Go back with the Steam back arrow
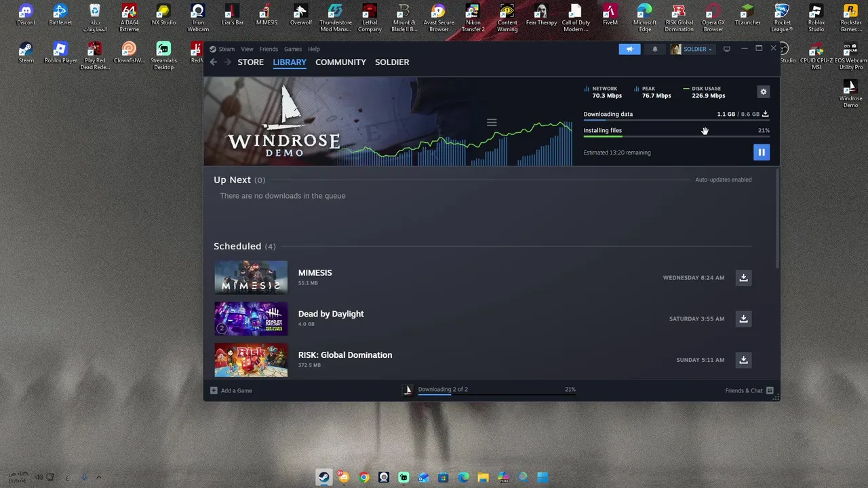The height and width of the screenshot is (488, 868). click(x=213, y=62)
